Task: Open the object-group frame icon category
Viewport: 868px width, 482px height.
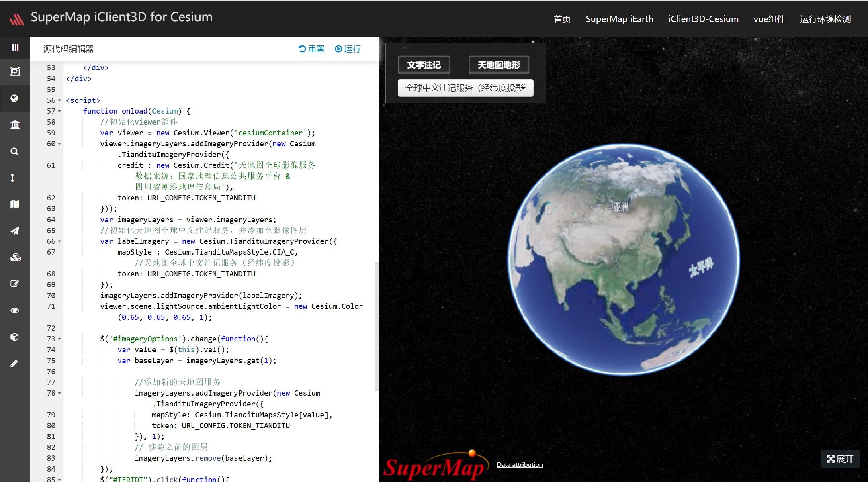Action: pos(15,72)
